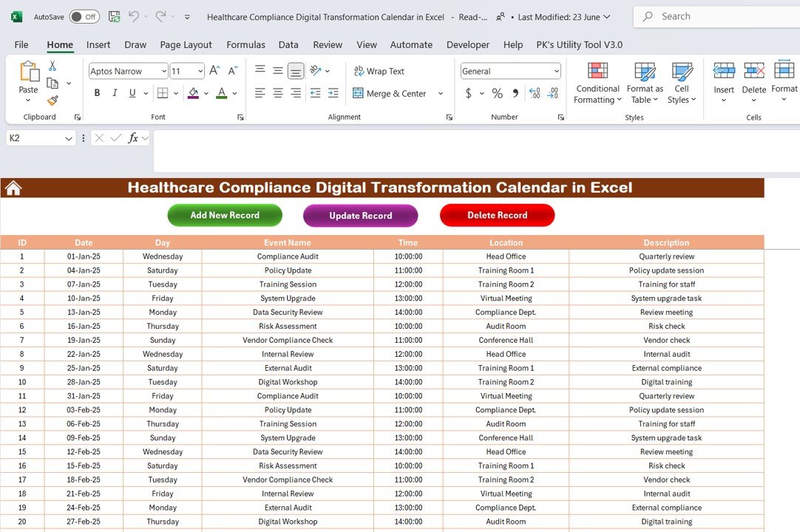800x532 pixels.
Task: Increase font size with the larger A icon
Action: coord(215,70)
